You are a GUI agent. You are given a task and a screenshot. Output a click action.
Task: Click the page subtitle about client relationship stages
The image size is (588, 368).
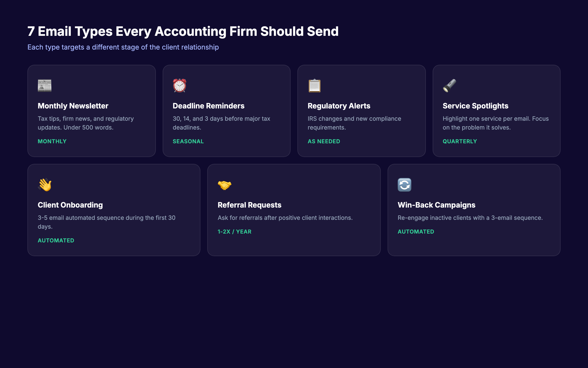click(x=123, y=47)
